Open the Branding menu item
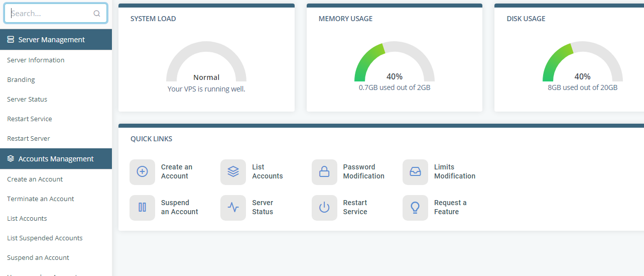Image resolution: width=644 pixels, height=276 pixels. pyautogui.click(x=21, y=79)
